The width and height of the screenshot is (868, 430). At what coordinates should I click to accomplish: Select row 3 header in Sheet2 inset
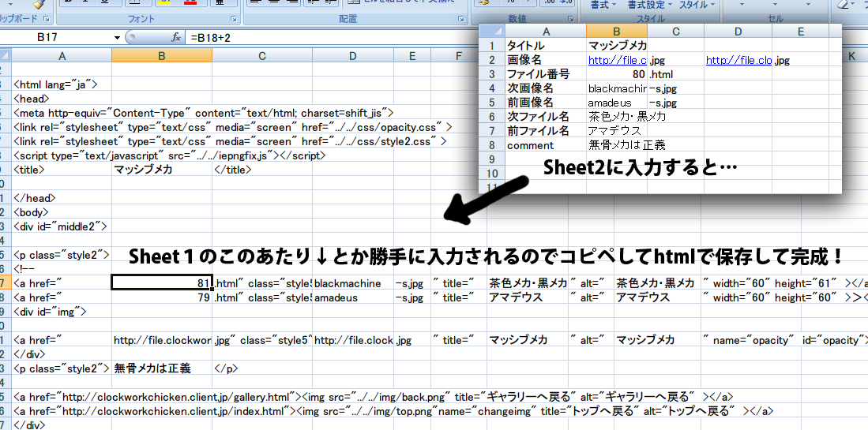pyautogui.click(x=491, y=74)
